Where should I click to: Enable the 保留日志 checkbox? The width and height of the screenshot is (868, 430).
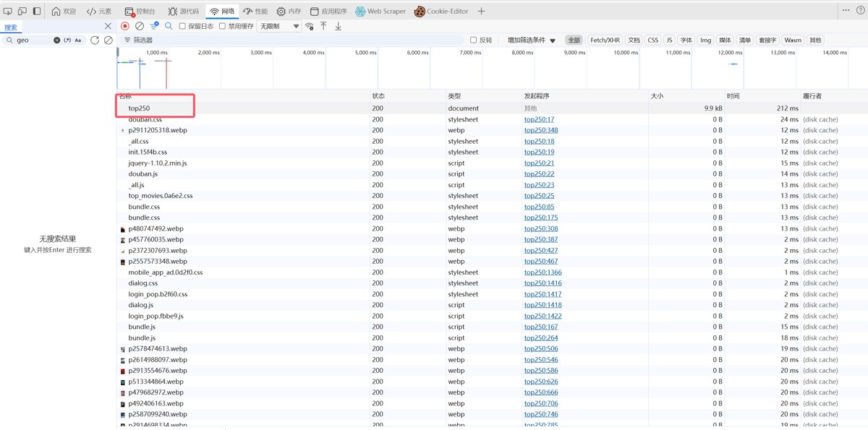click(x=182, y=26)
